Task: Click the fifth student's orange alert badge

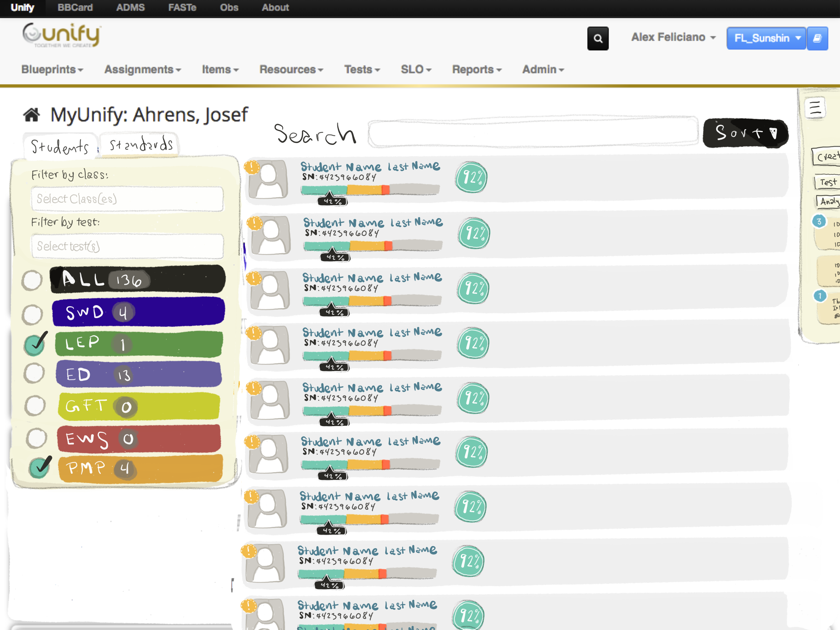Action: click(x=253, y=388)
